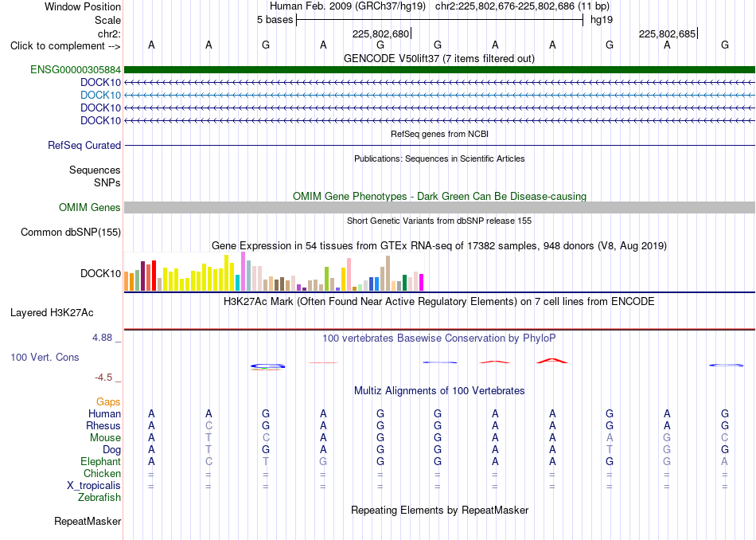This screenshot has height=540, width=756.
Task: Open the RefSeq Curated track label
Action: click(84, 145)
